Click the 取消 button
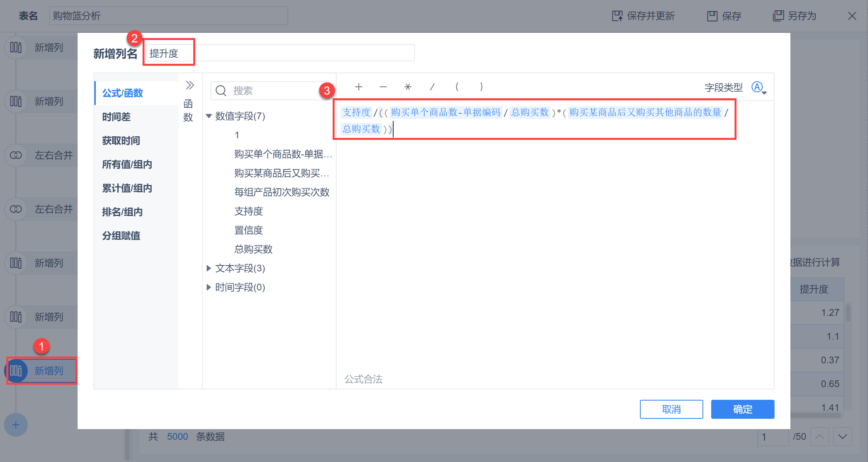868x462 pixels. tap(671, 409)
